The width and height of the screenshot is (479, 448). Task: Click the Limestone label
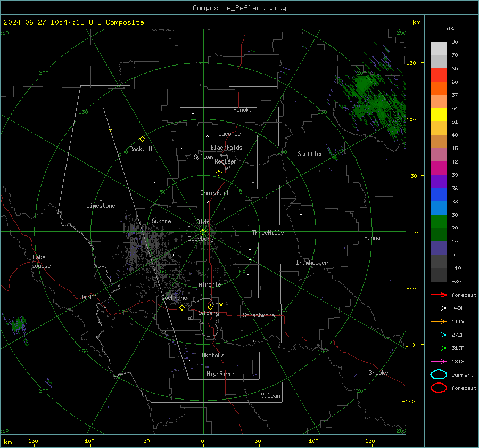pos(101,206)
